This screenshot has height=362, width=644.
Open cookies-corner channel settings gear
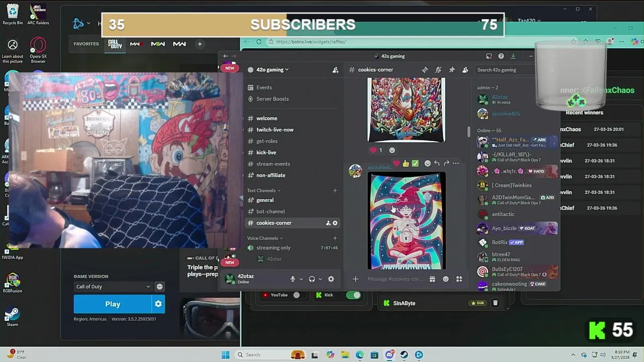pyautogui.click(x=335, y=223)
